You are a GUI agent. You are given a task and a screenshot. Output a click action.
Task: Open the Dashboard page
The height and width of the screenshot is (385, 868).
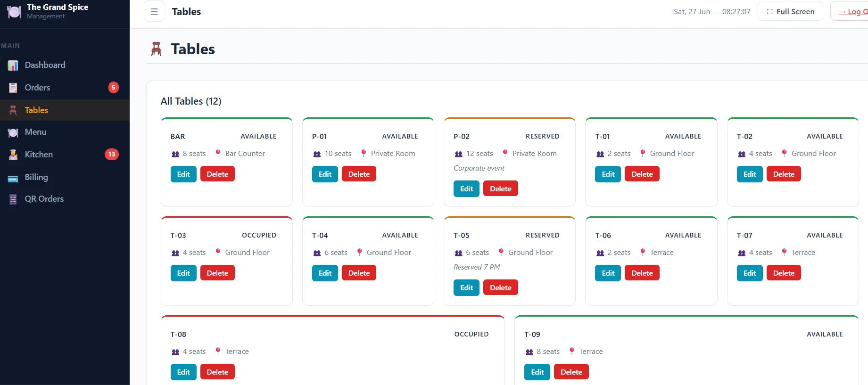[65, 65]
